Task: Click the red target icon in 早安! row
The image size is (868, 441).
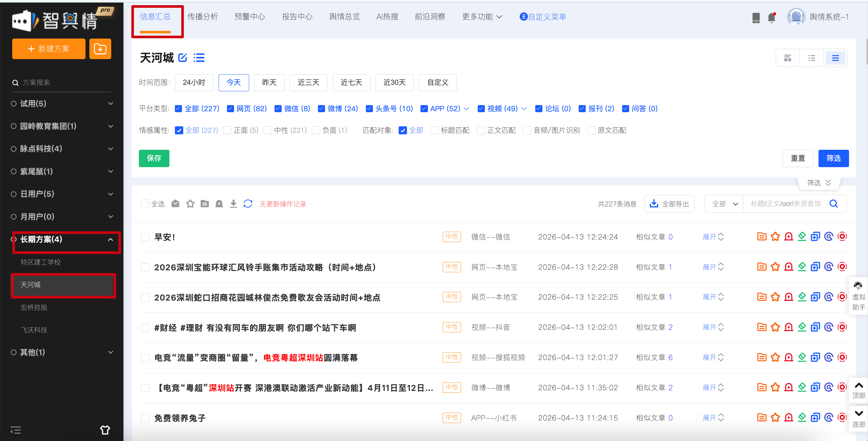Action: [842, 237]
